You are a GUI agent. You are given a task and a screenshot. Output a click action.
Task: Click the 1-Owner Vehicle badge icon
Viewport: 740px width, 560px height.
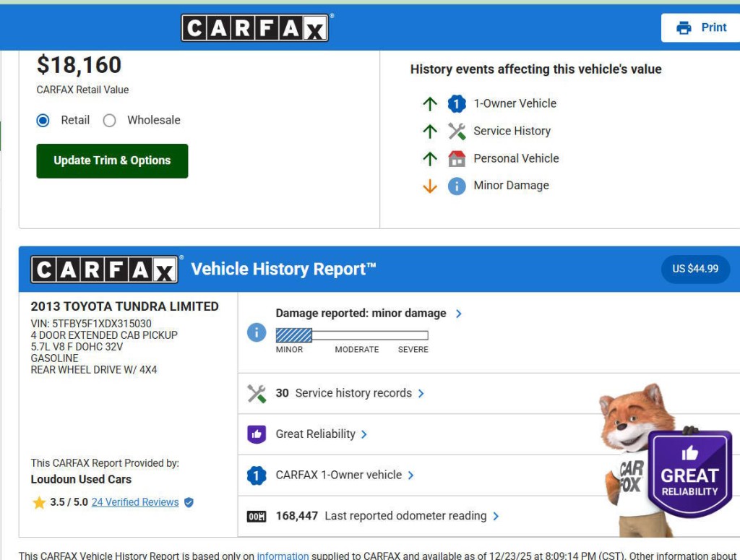click(457, 104)
